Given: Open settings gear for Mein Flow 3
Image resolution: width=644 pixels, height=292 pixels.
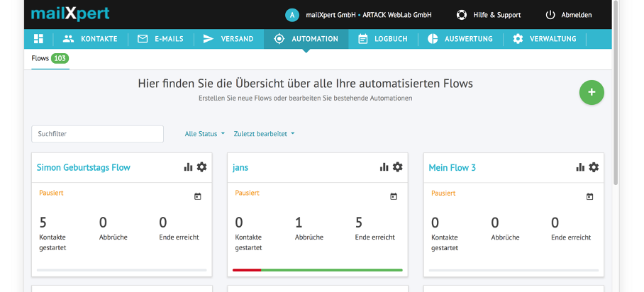Looking at the screenshot, I should click(594, 167).
